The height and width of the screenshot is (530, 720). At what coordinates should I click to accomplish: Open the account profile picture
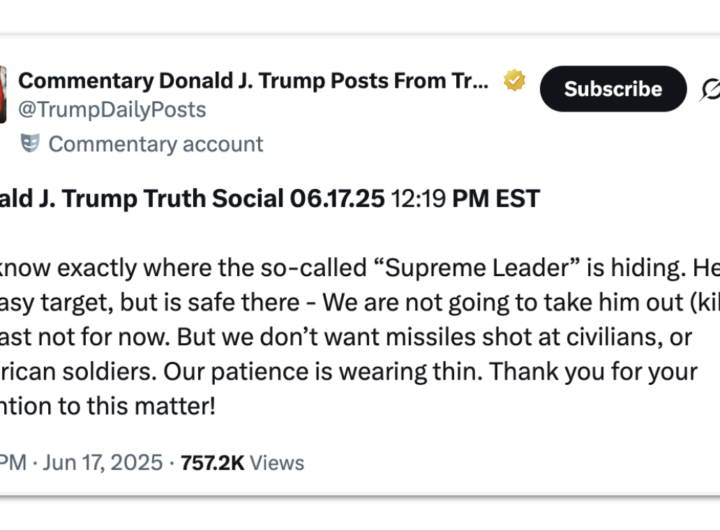coord(3,95)
